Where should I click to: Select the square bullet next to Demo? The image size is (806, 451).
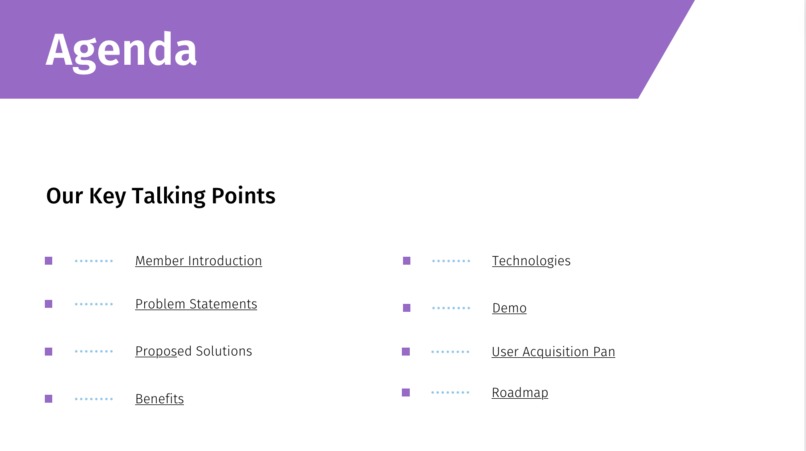407,308
